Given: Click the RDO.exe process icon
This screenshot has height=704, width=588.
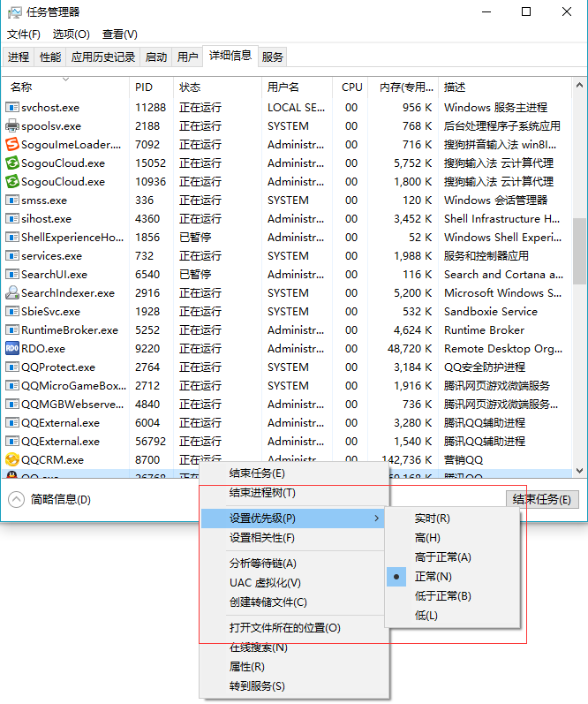Looking at the screenshot, I should pos(12,348).
